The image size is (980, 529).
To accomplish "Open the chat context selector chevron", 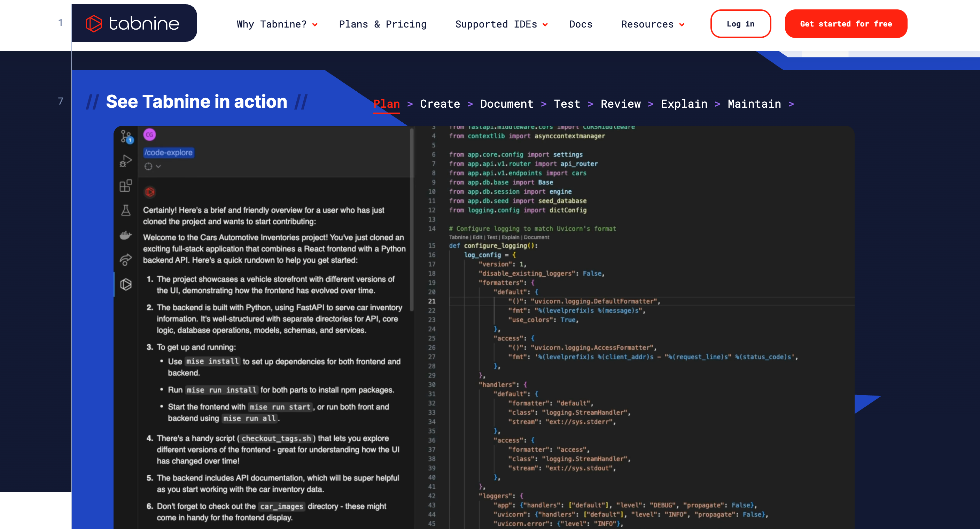I will click(158, 166).
